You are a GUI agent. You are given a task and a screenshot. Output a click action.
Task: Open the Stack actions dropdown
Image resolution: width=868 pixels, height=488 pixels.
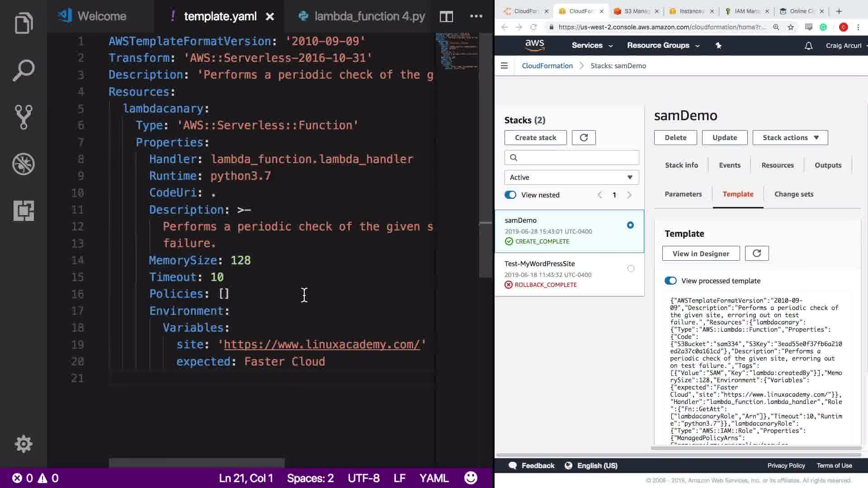[790, 138]
